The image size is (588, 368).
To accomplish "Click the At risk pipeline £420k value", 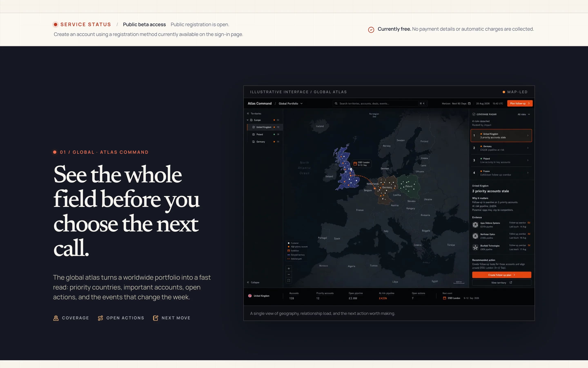I will point(383,298).
